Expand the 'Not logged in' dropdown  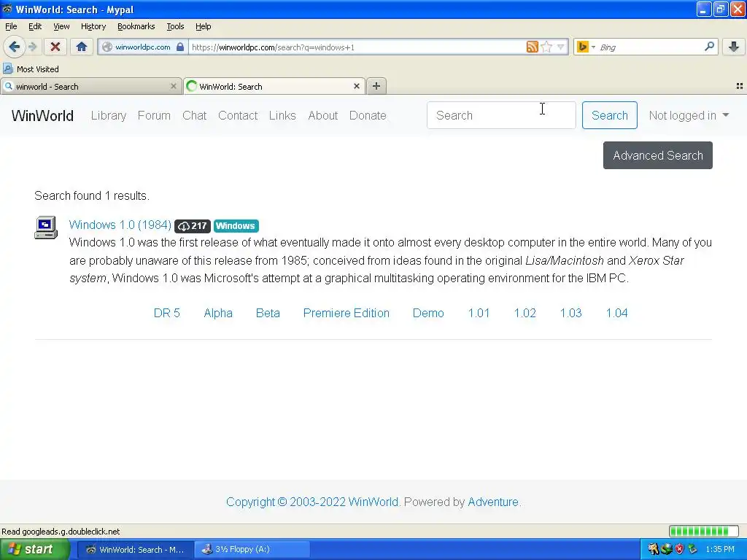(689, 115)
